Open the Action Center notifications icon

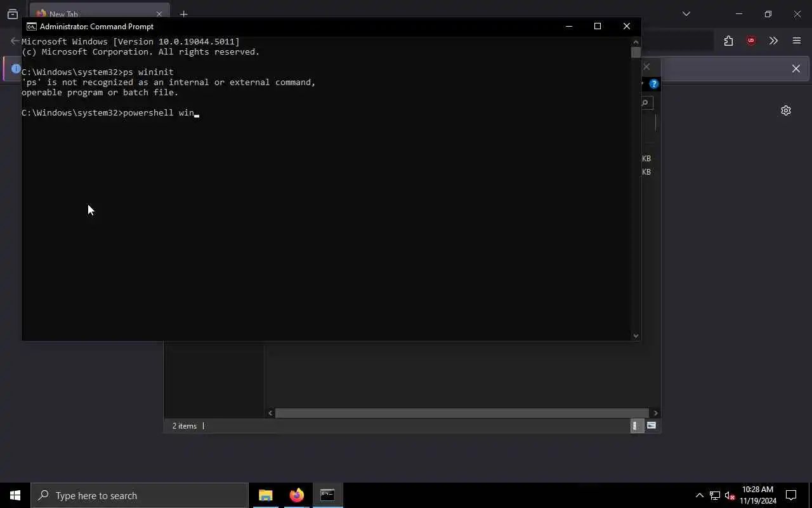pyautogui.click(x=791, y=495)
